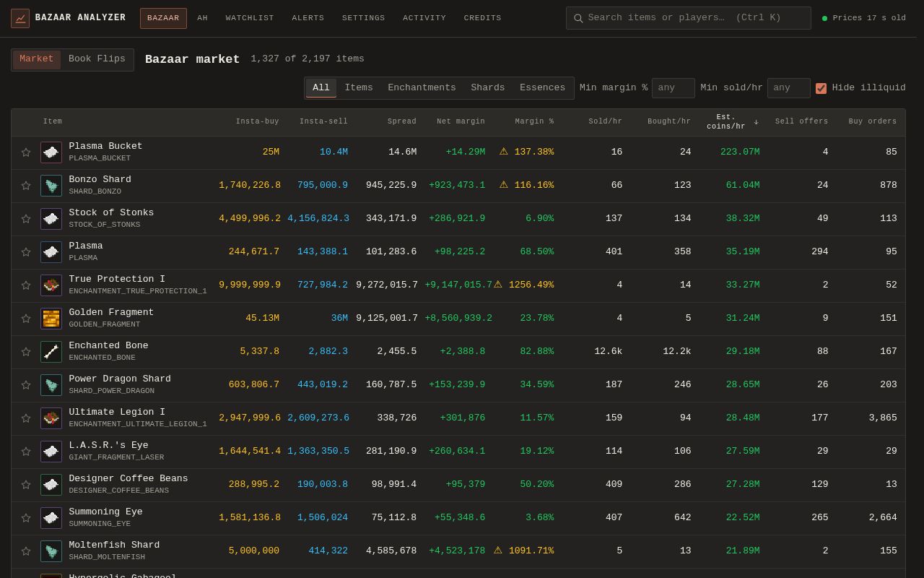The width and height of the screenshot is (924, 578).
Task: Click the L.A.S.R.'s Eye item icon
Action: pyautogui.click(x=51, y=452)
